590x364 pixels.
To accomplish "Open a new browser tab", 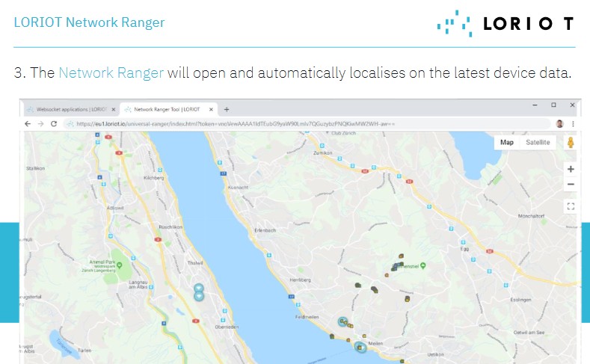I will pyautogui.click(x=227, y=109).
